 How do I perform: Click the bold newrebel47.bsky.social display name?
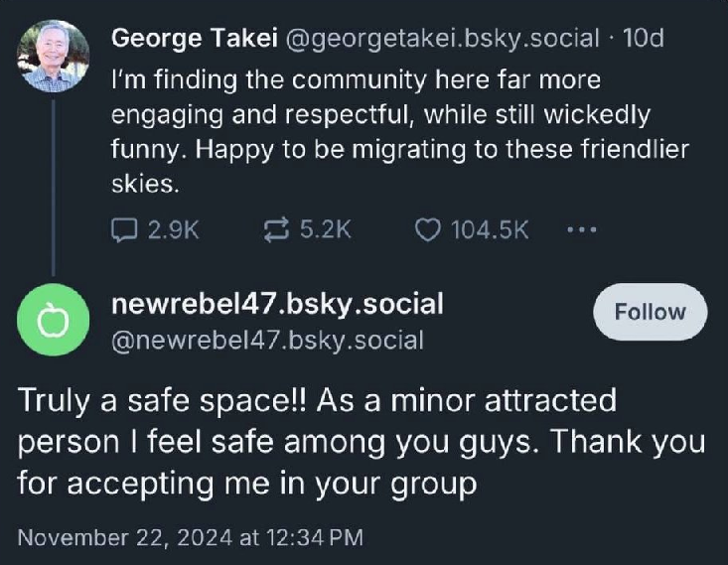tap(277, 303)
